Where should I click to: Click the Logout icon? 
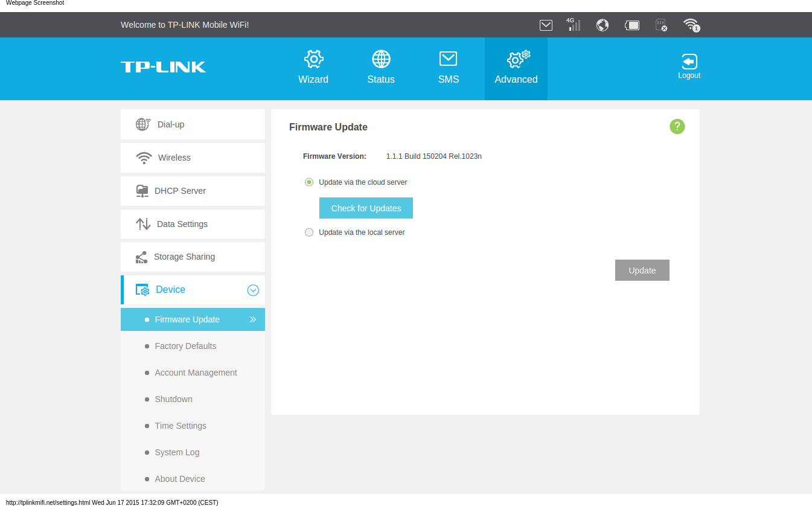click(689, 66)
